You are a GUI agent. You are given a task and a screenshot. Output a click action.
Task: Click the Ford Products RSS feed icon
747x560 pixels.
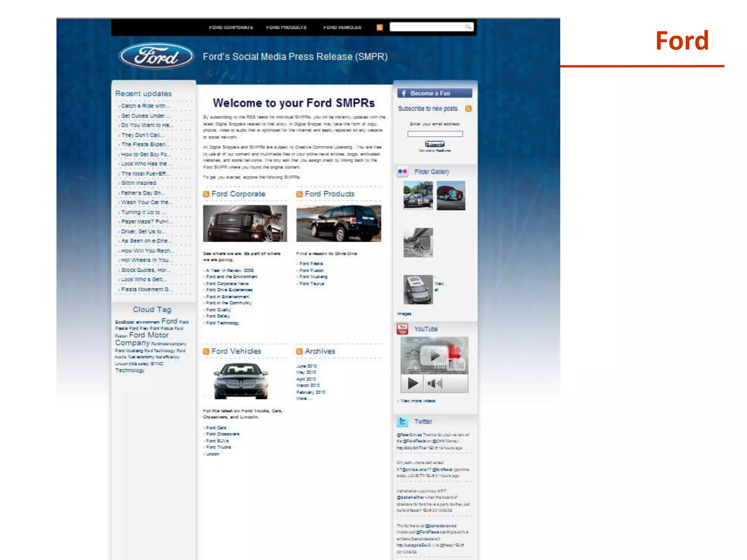click(x=299, y=194)
